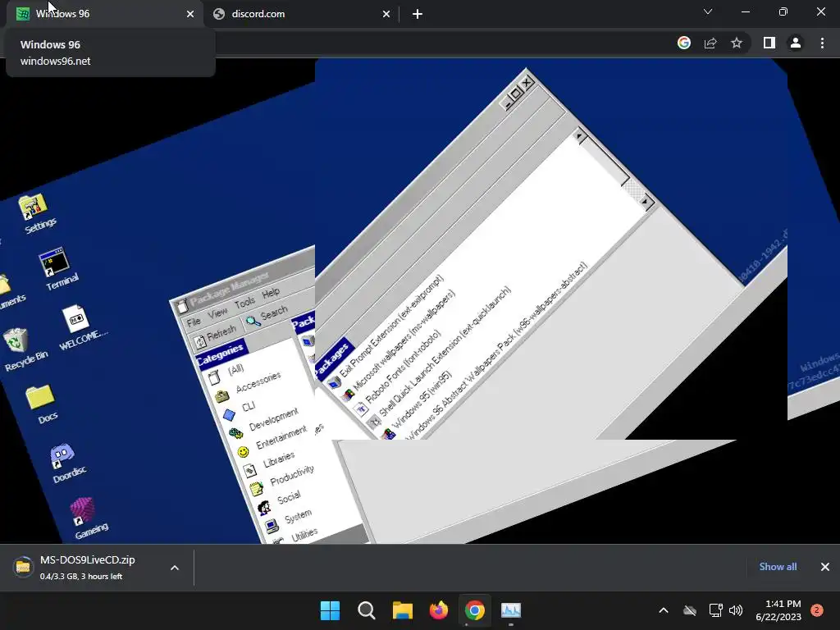Image resolution: width=840 pixels, height=630 pixels.
Task: Open File Explorer from taskbar
Action: click(402, 610)
